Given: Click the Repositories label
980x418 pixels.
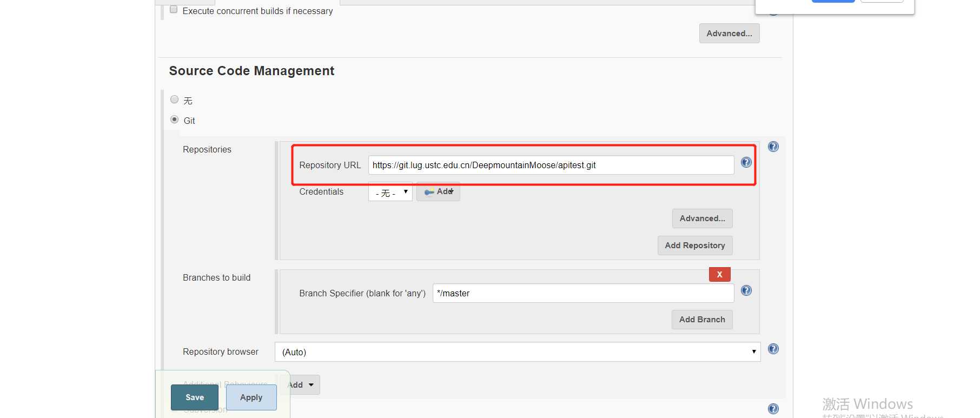Looking at the screenshot, I should (x=207, y=149).
